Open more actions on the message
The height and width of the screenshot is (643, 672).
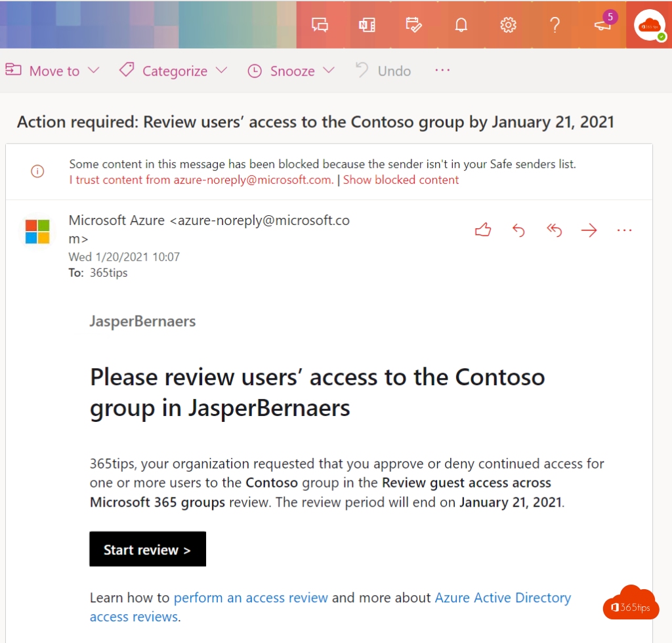click(x=624, y=230)
